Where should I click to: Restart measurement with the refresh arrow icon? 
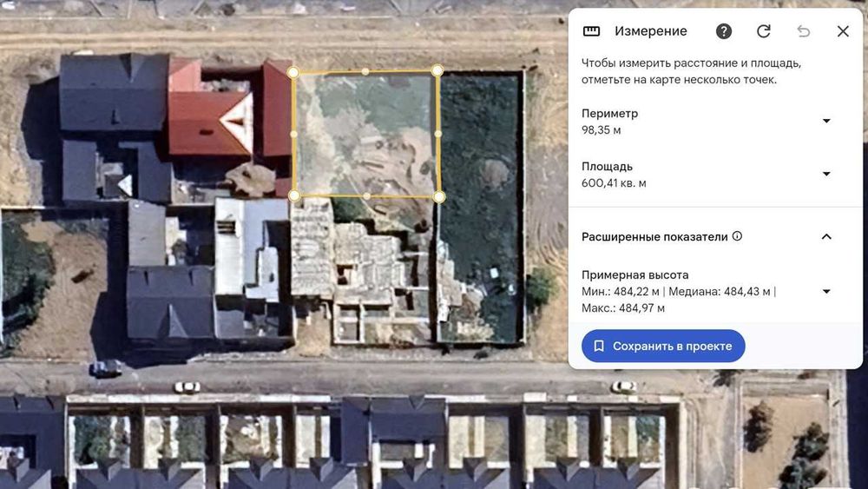(x=763, y=31)
